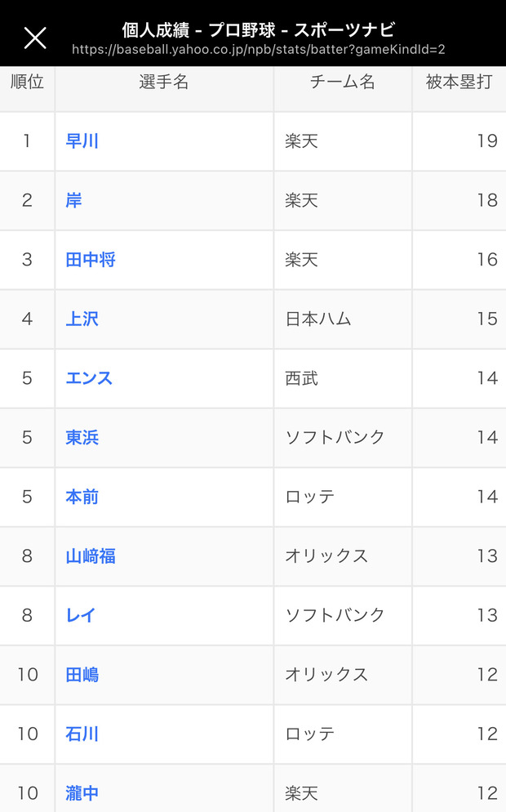Tap the page URL in header bar
This screenshot has height=812, width=506.
tap(258, 50)
